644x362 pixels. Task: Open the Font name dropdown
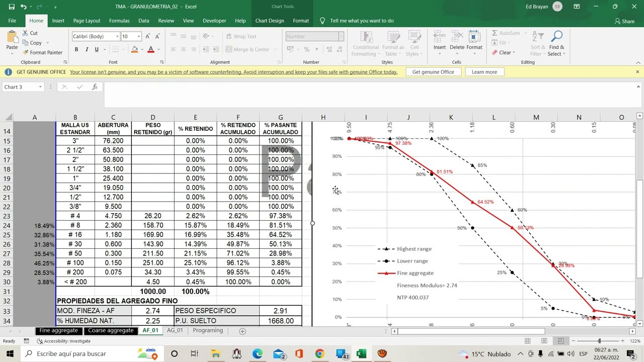tap(117, 36)
